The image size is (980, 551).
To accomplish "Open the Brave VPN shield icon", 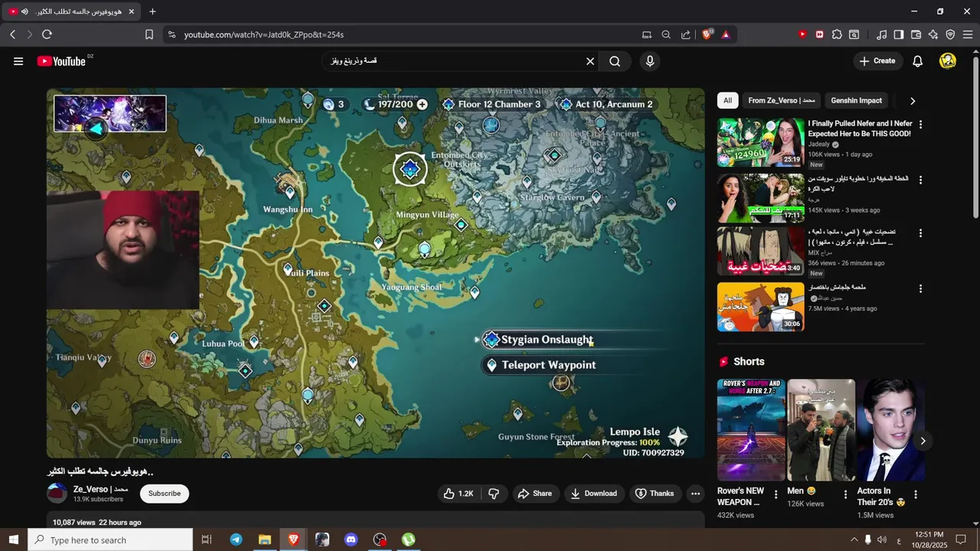I will (x=950, y=34).
